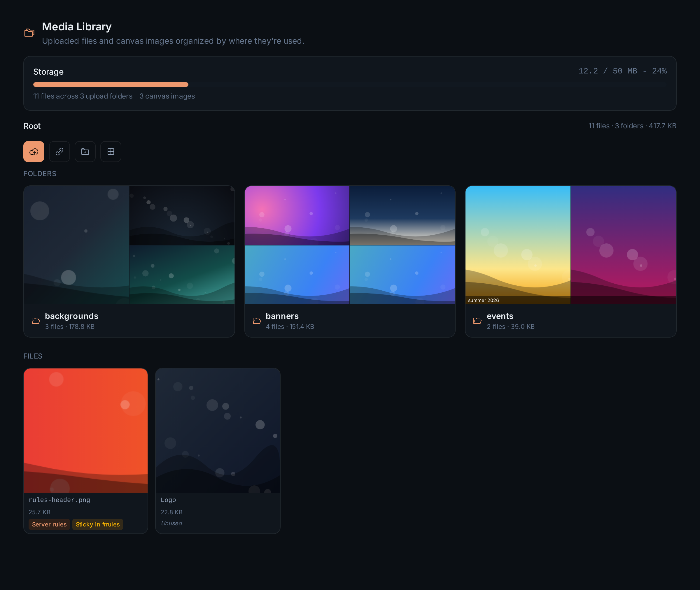The image size is (700, 590).
Task: Click the Root breadcrumb label
Action: coord(32,126)
